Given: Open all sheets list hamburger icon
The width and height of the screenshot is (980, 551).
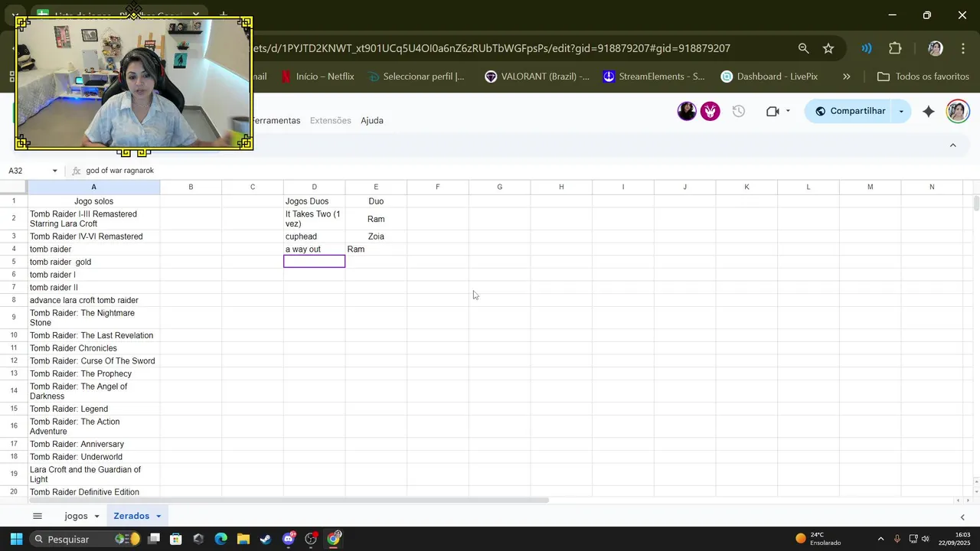Looking at the screenshot, I should (37, 516).
